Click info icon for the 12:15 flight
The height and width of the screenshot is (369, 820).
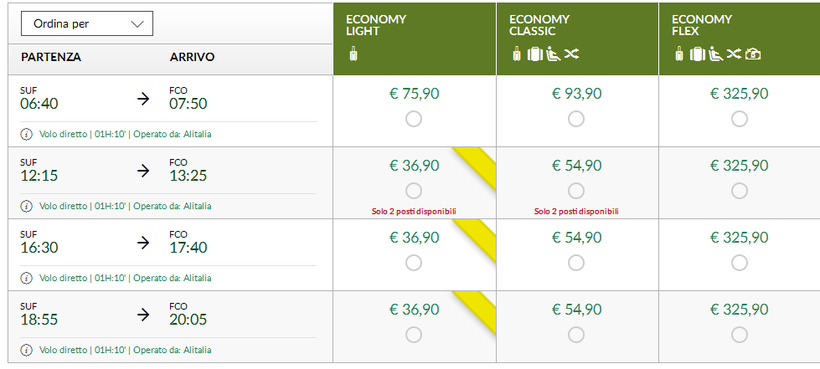tap(26, 206)
